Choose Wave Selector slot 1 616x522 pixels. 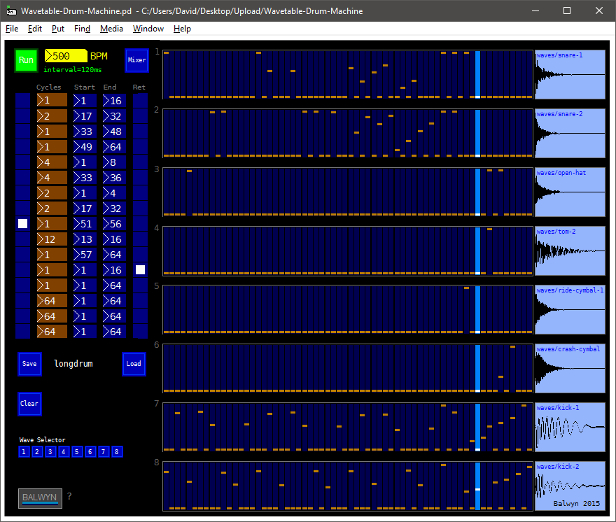[24, 452]
